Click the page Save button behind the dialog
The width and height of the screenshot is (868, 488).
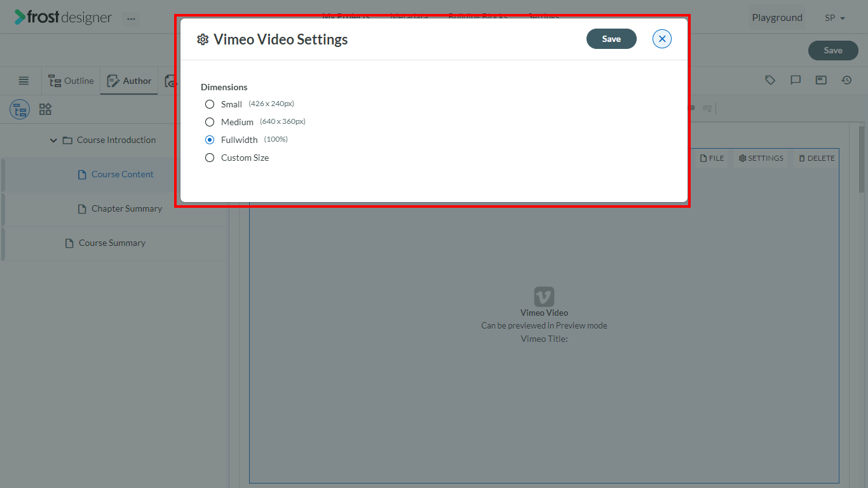coord(833,50)
